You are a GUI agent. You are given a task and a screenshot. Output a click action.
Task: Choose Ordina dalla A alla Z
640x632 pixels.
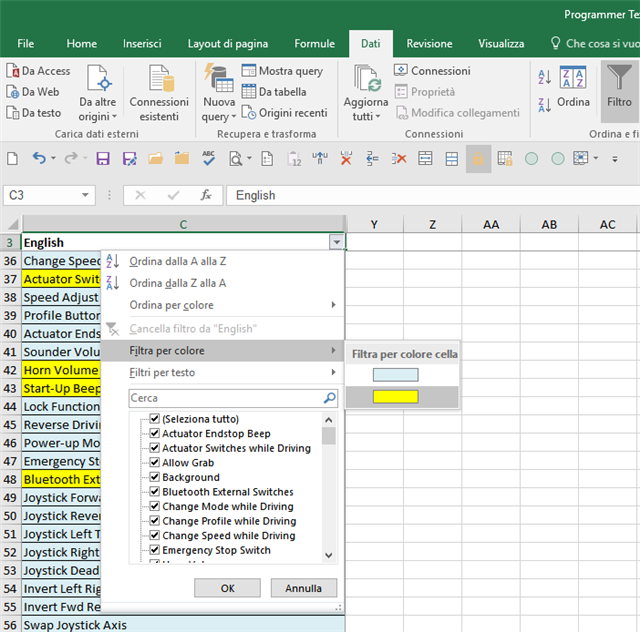(x=224, y=261)
